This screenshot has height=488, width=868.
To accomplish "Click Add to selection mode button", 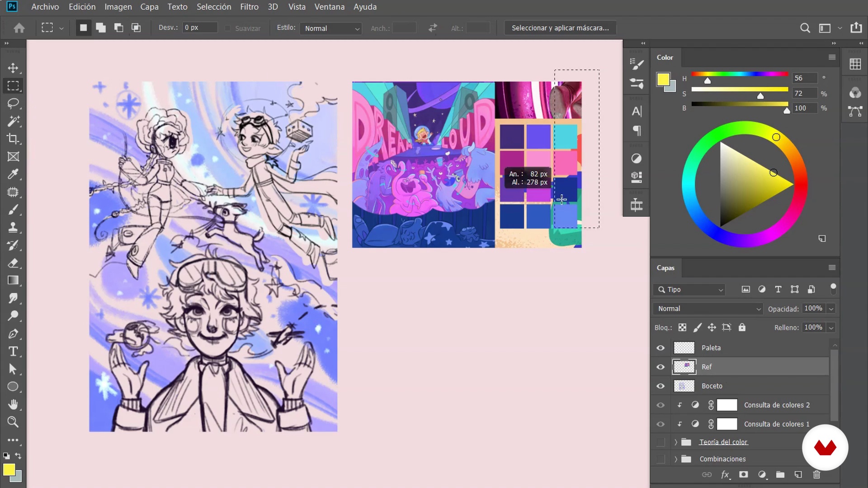I will click(101, 28).
